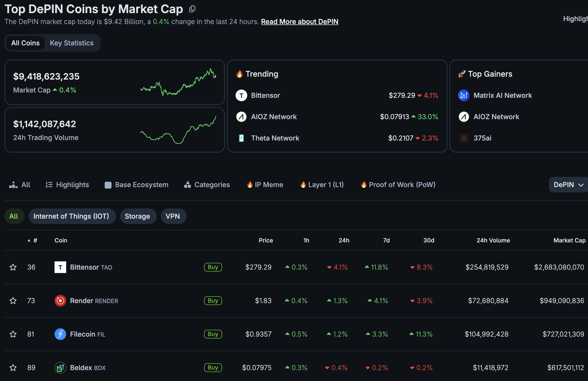Click the $1,142,087,642 trading volume value
Viewport: 588px width, 381px height.
click(44, 124)
